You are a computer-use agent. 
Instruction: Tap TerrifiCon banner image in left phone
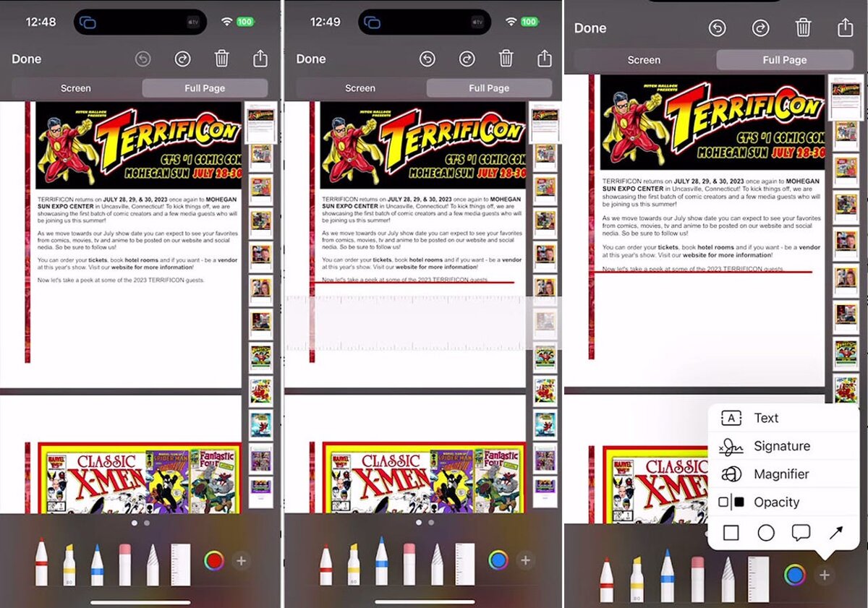[x=138, y=145]
